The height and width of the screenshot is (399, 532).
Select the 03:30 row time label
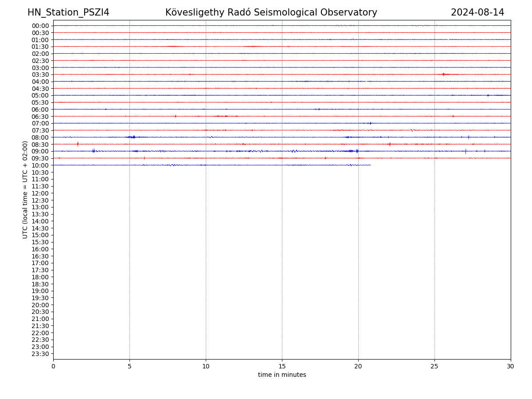coord(40,74)
